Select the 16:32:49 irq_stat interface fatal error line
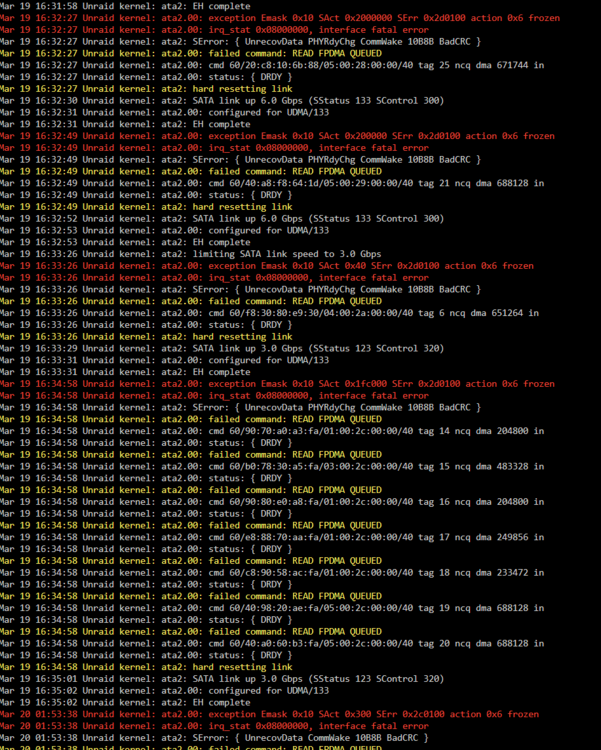This screenshot has width=601, height=750. 214,148
